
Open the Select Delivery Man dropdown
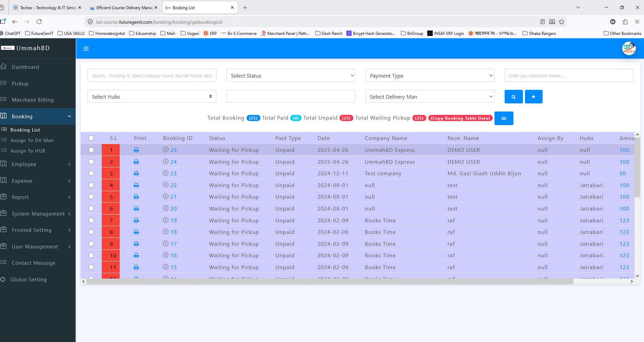430,97
